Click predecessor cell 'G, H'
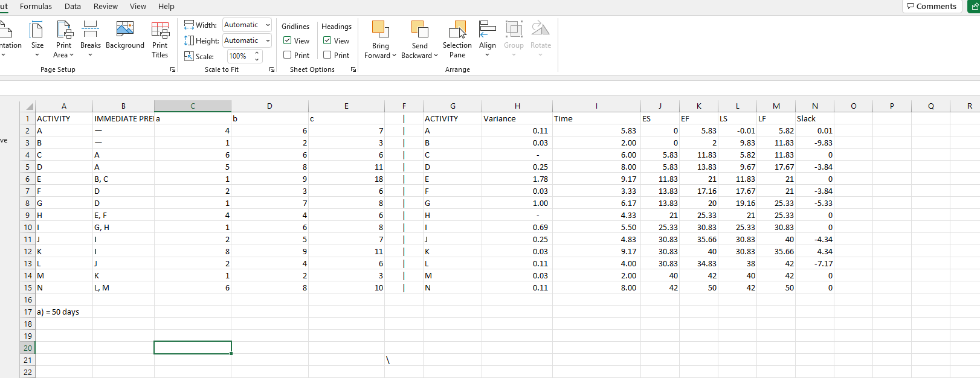This screenshot has width=980, height=378. click(123, 227)
